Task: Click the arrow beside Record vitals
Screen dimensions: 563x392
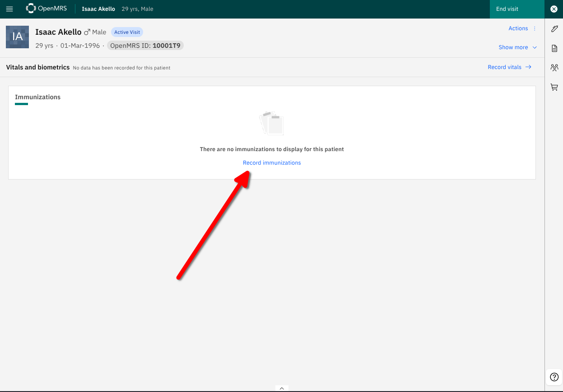Action: click(x=528, y=67)
